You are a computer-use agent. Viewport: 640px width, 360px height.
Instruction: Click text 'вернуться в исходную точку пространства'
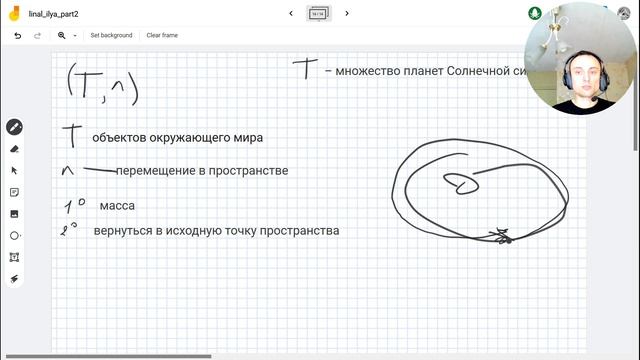(x=216, y=231)
